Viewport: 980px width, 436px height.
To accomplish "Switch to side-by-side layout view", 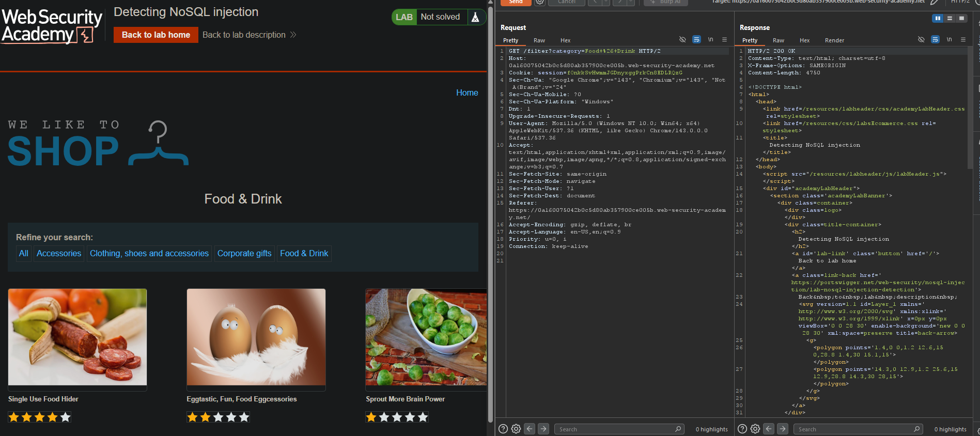I will point(938,18).
